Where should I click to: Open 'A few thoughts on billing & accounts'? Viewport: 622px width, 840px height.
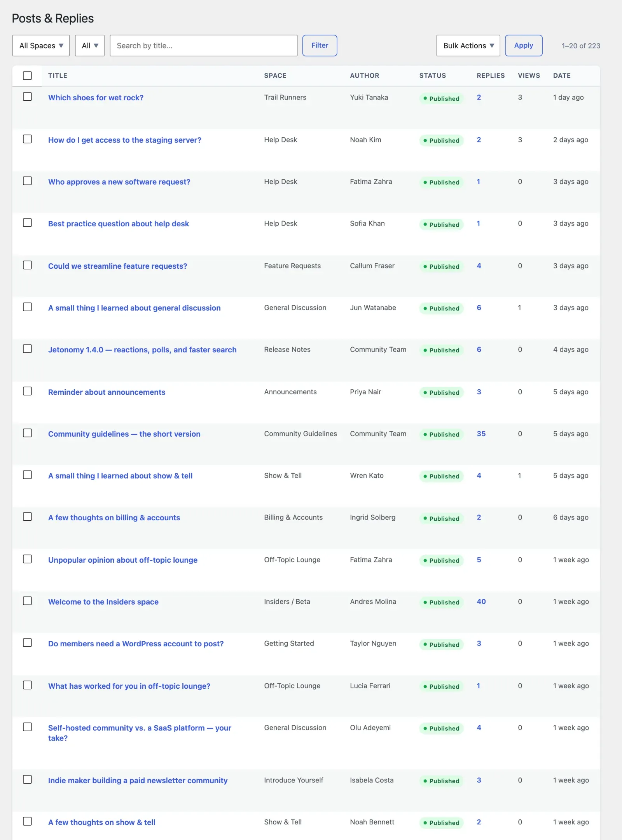pos(114,518)
